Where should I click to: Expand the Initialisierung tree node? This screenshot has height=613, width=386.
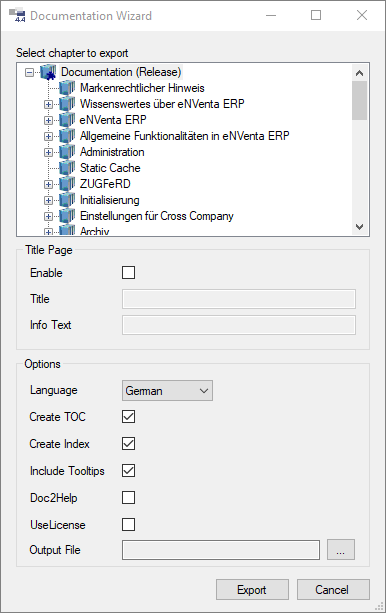[x=48, y=201]
